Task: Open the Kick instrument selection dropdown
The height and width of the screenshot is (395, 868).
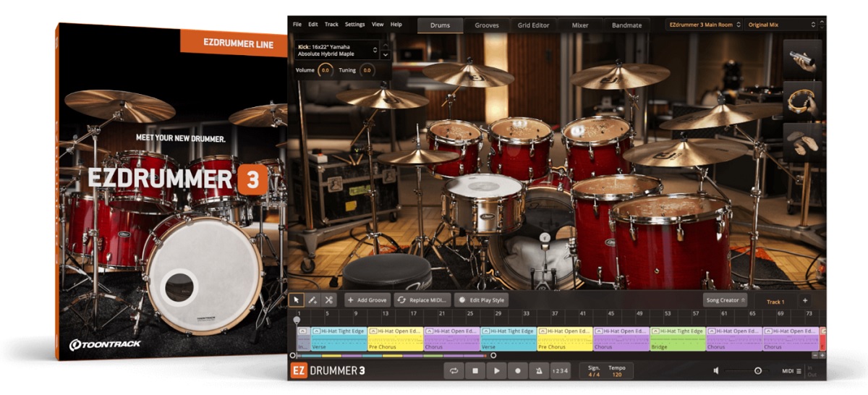Action: click(337, 50)
